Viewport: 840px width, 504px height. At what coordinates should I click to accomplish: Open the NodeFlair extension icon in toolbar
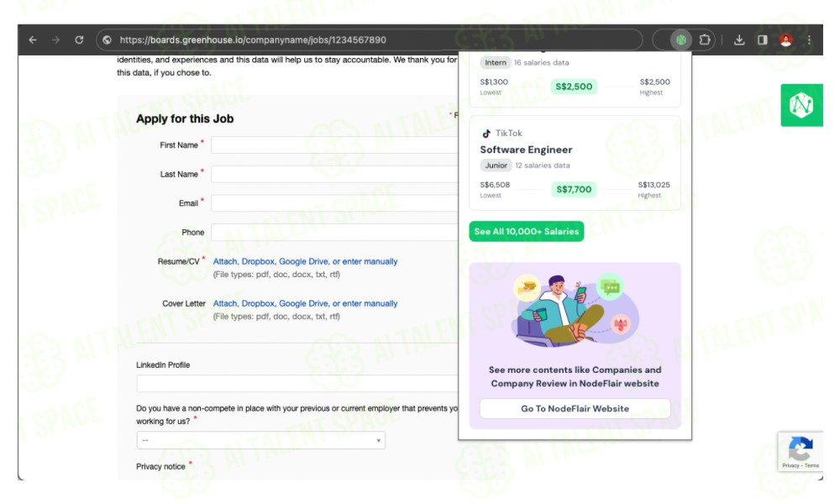(681, 39)
